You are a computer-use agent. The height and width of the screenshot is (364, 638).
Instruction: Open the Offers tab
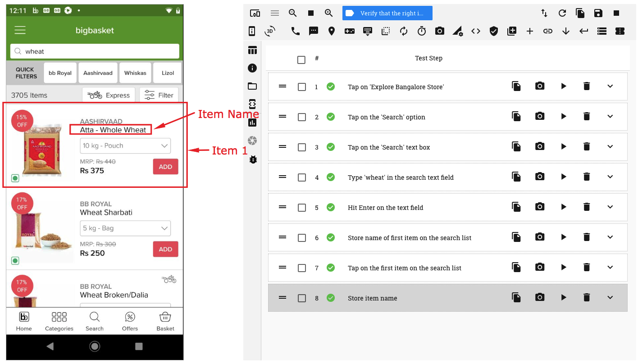point(130,322)
